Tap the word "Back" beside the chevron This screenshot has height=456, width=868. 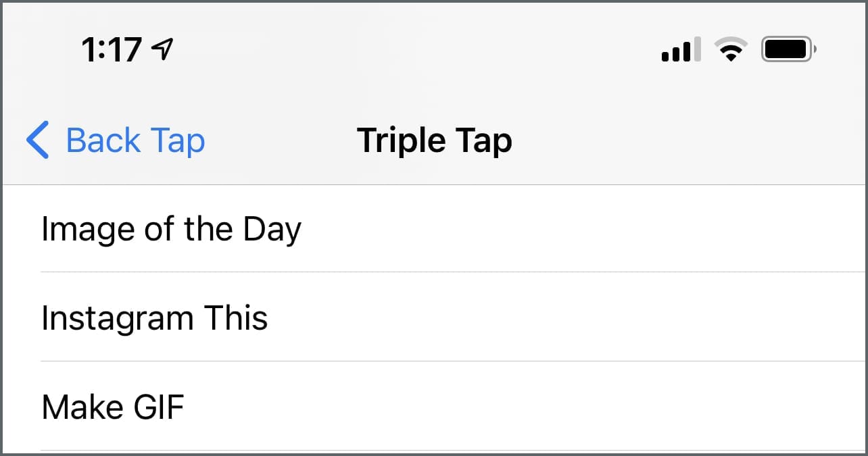coord(103,141)
